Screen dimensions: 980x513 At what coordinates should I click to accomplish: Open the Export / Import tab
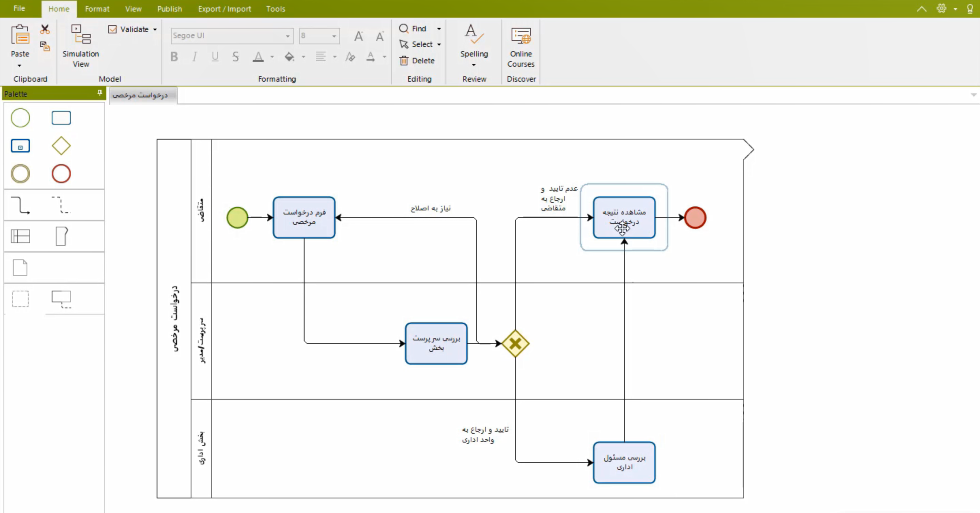[224, 9]
